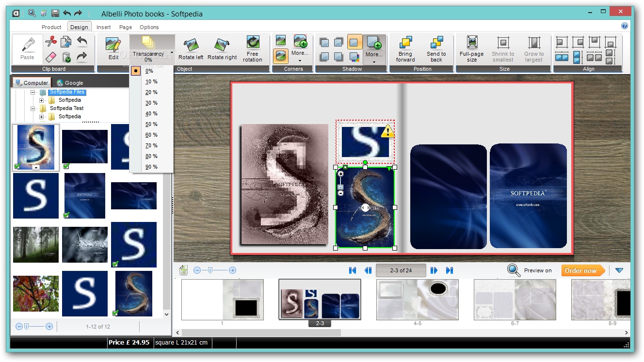Click the recycle bin delete icon
This screenshot has width=644, height=362.
tap(66, 57)
